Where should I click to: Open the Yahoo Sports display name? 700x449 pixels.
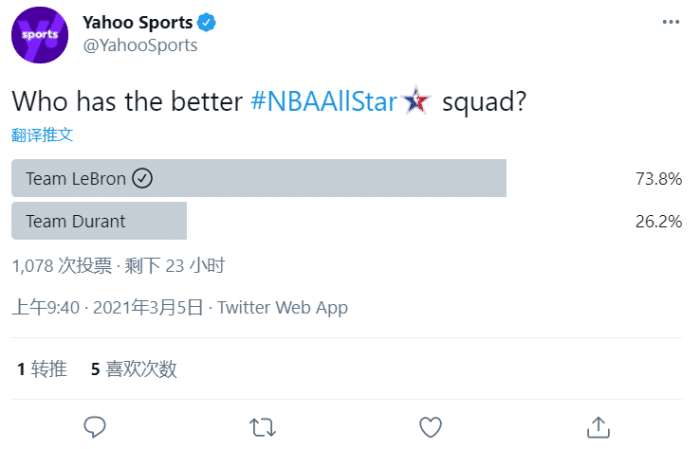click(138, 22)
